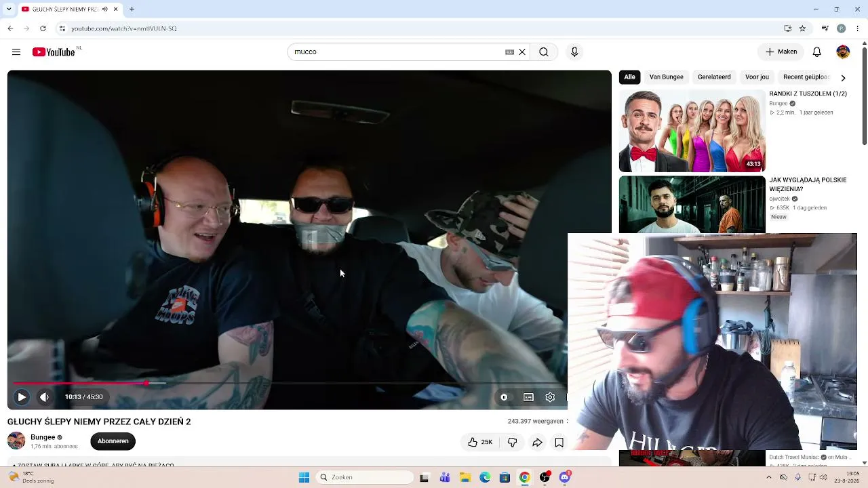Open the 243.397 weergaven view count text
This screenshot has width=868, height=488.
[x=536, y=422]
